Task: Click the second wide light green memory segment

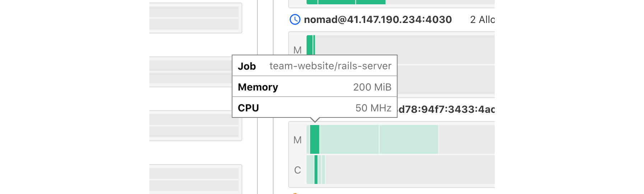Action: click(409, 139)
